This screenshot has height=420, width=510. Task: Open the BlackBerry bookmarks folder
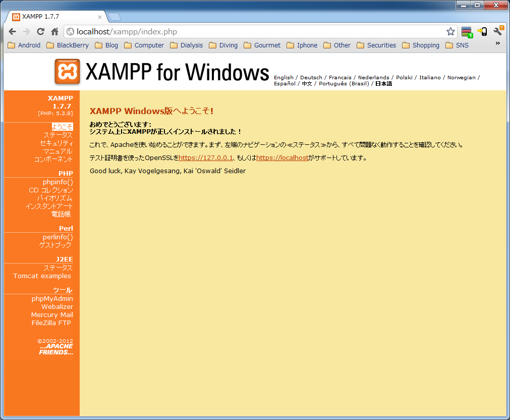pyautogui.click(x=68, y=45)
